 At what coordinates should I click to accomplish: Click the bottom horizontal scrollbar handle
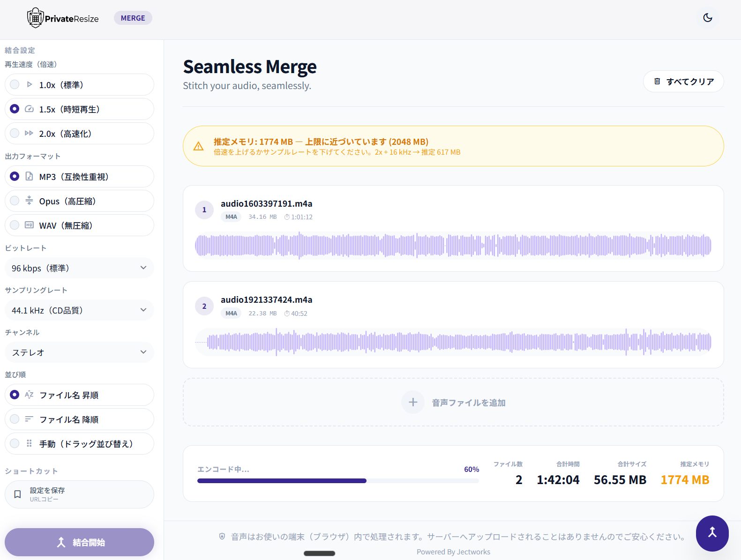[320, 553]
